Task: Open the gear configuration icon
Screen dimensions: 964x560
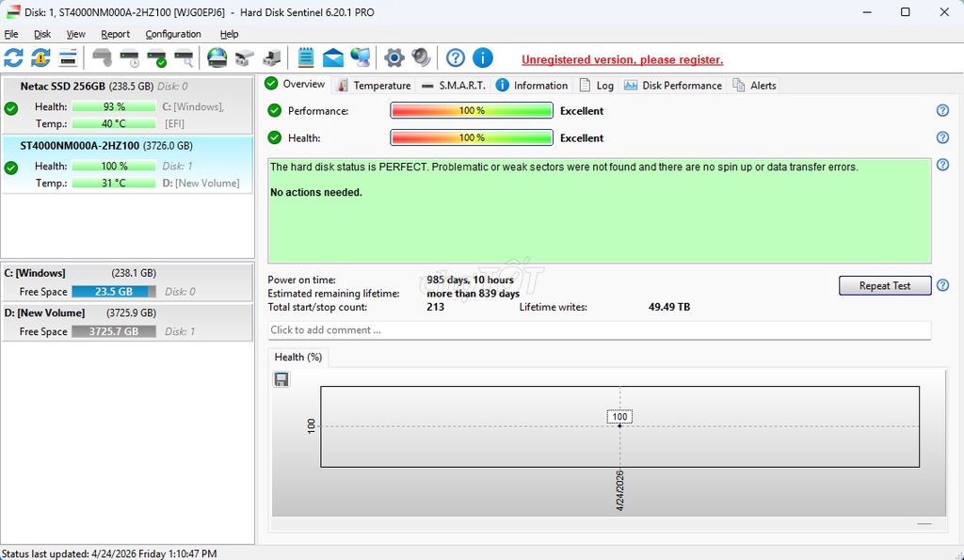Action: point(394,57)
